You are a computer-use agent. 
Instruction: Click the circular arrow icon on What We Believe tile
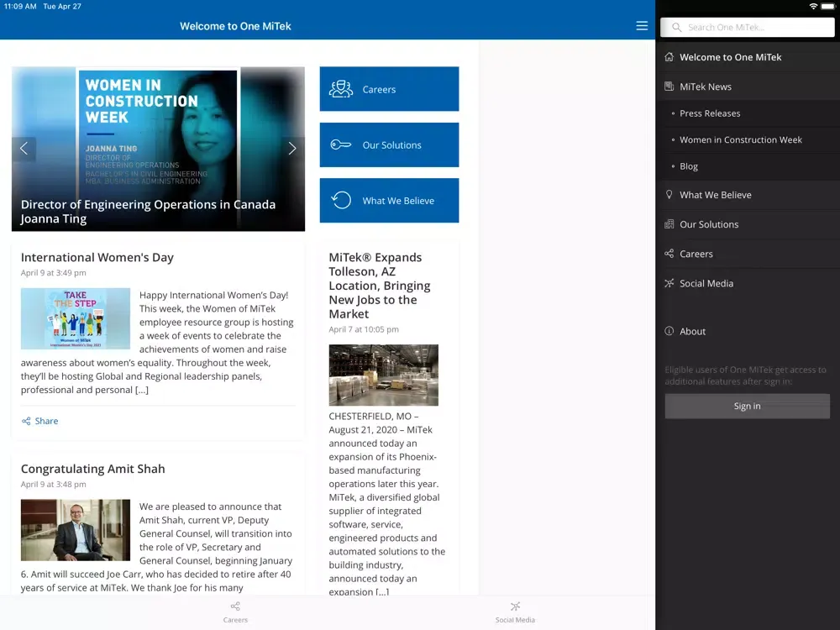tap(341, 201)
